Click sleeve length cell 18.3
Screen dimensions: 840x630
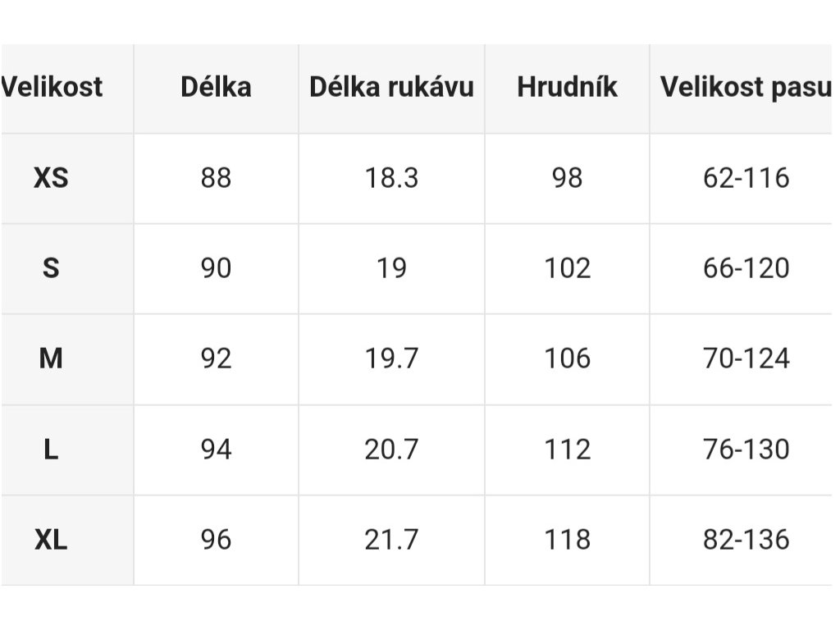391,178
